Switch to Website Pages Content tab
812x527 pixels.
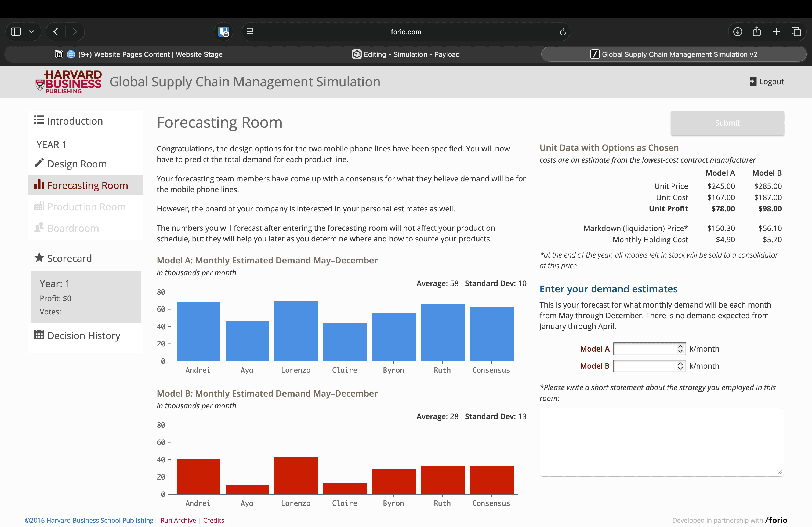pos(139,54)
